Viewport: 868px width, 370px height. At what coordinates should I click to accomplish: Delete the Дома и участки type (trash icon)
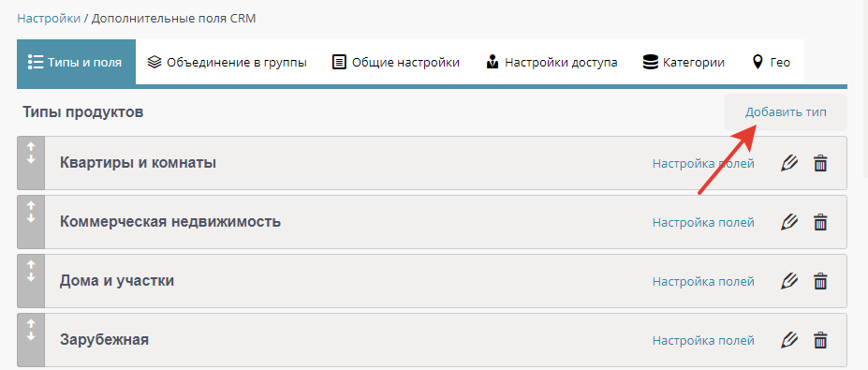coord(820,281)
